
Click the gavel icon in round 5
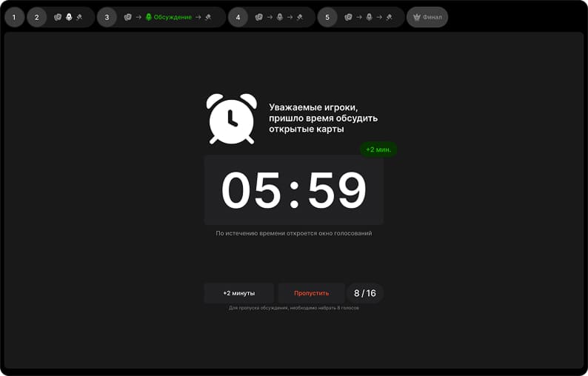[390, 17]
